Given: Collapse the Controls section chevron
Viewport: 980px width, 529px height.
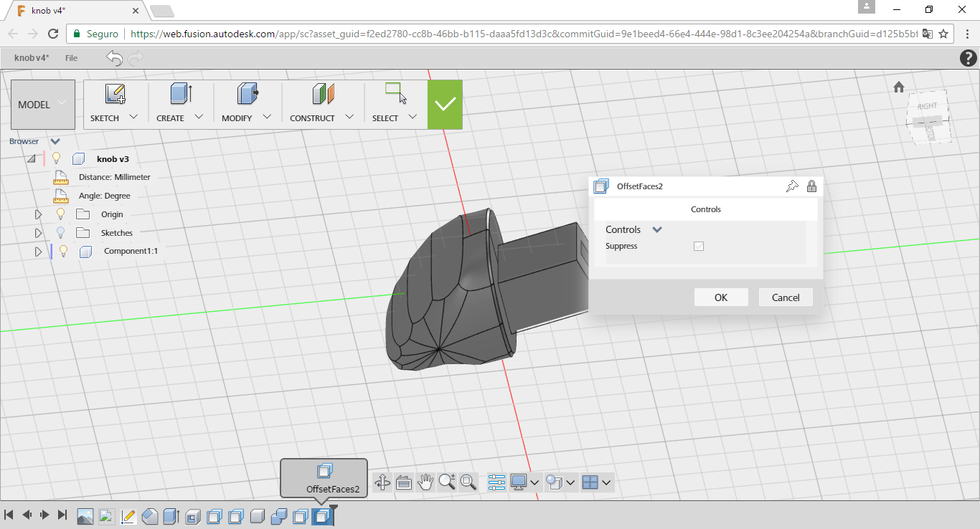Looking at the screenshot, I should point(657,230).
